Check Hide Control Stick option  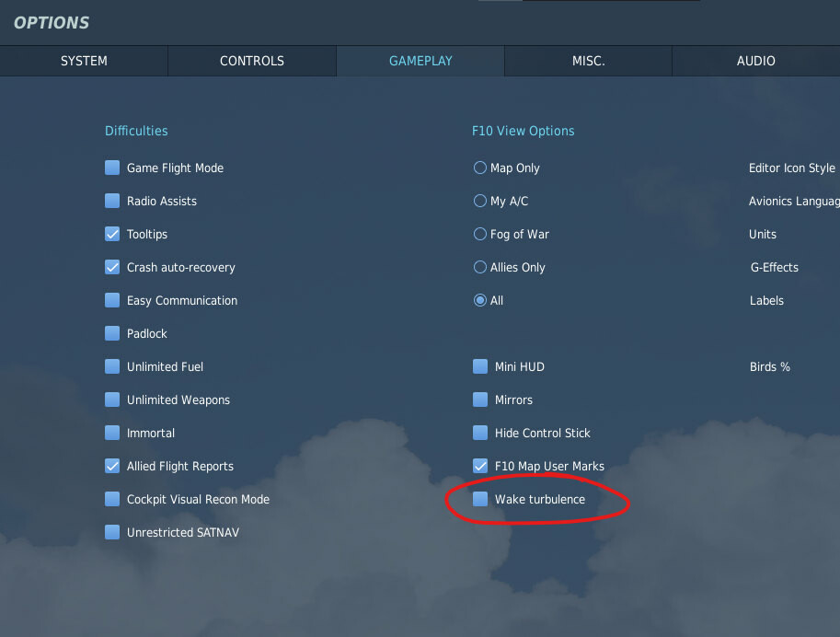480,433
